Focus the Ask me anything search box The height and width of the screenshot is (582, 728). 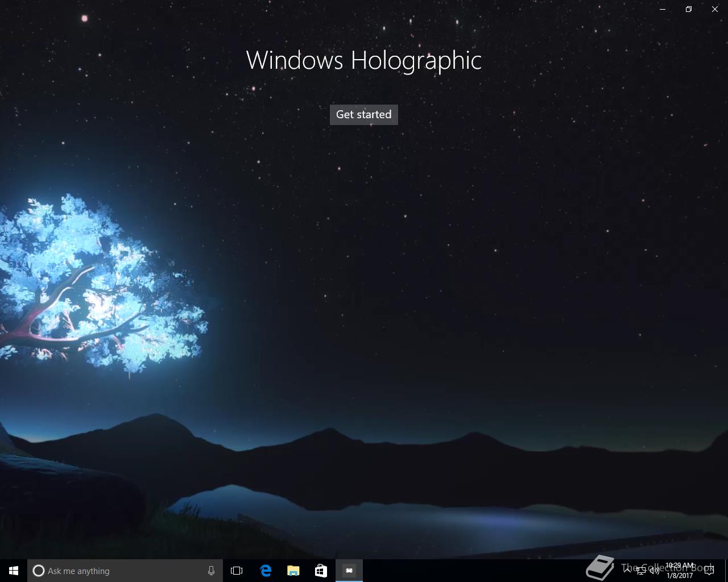[125, 571]
